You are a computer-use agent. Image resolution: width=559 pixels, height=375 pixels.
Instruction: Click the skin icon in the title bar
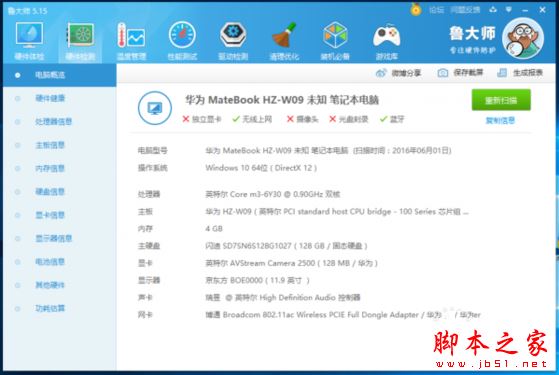pos(493,10)
